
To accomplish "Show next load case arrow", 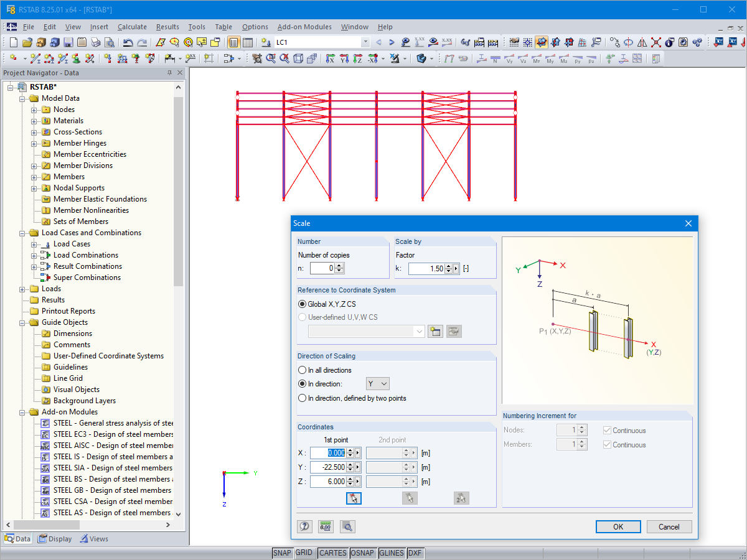I will (392, 42).
